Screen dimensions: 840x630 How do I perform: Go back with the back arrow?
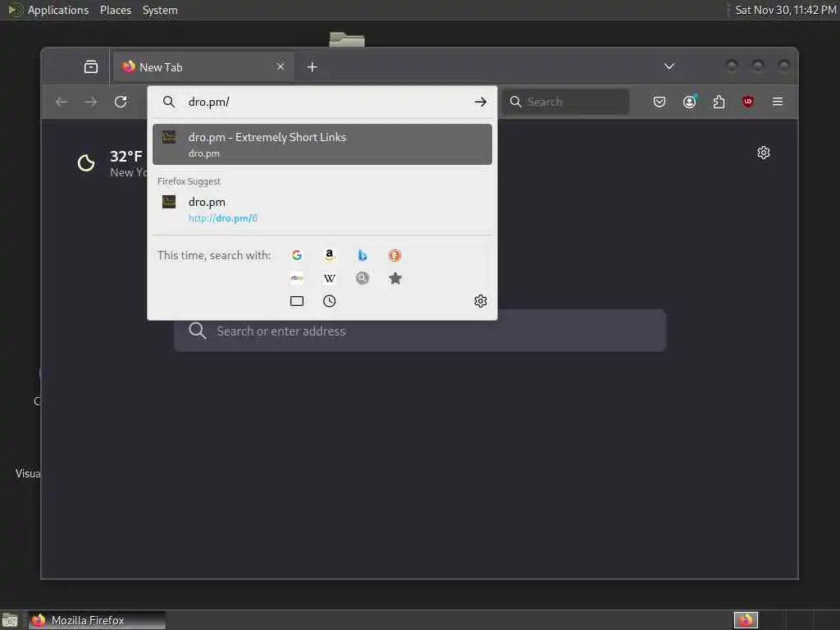click(x=62, y=102)
